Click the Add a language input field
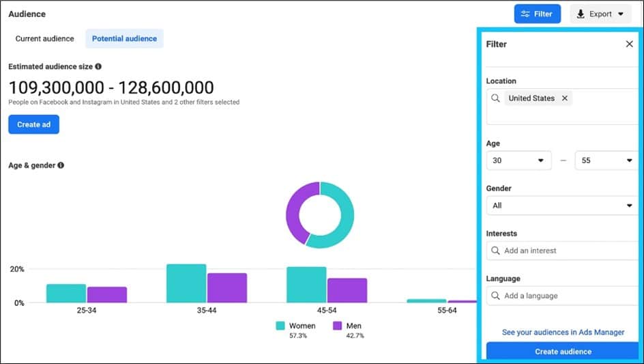Viewport: 644px width, 364px height. click(566, 296)
